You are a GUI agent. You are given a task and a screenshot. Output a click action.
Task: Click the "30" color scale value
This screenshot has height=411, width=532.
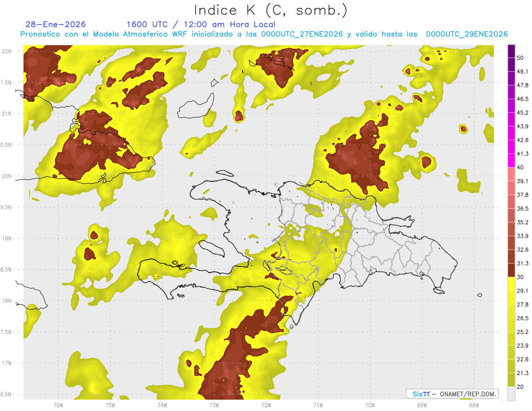520,277
